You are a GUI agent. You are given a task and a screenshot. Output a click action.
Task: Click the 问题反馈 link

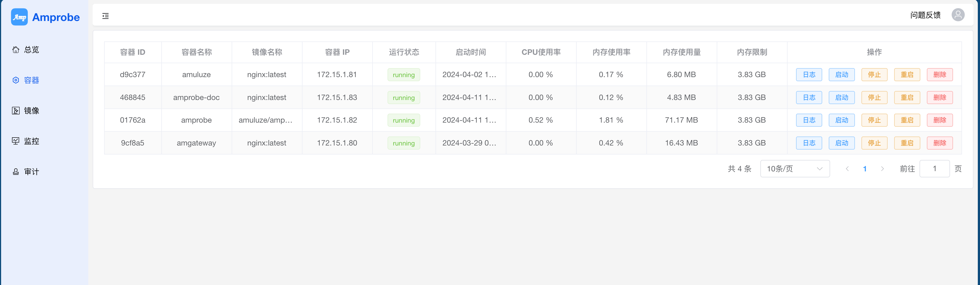pos(925,15)
